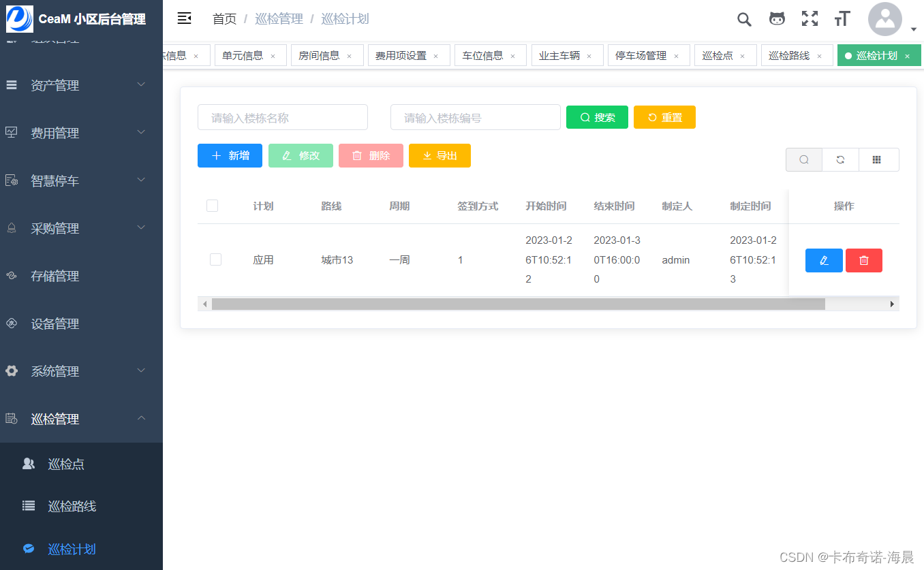Screen dimensions: 924x570
Task: Click the 开始时间 column header
Action: tap(546, 206)
